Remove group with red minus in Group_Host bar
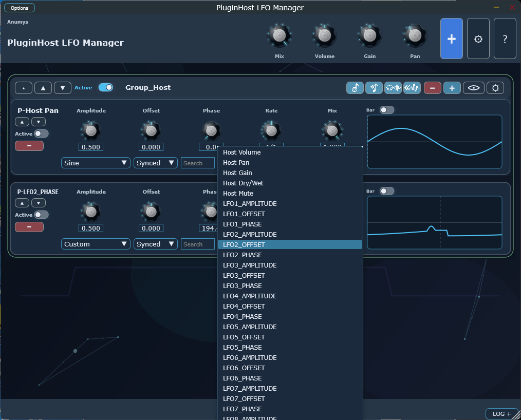 coord(432,88)
